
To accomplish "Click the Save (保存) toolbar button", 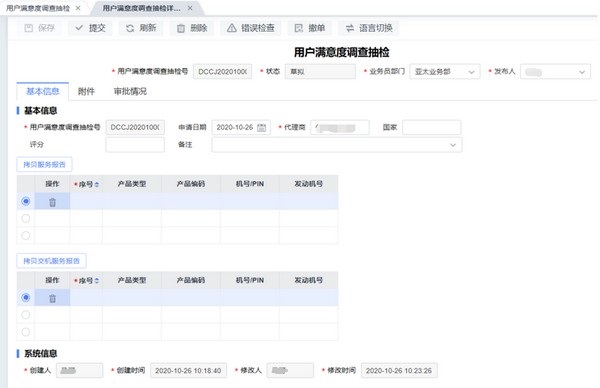I will (x=39, y=28).
